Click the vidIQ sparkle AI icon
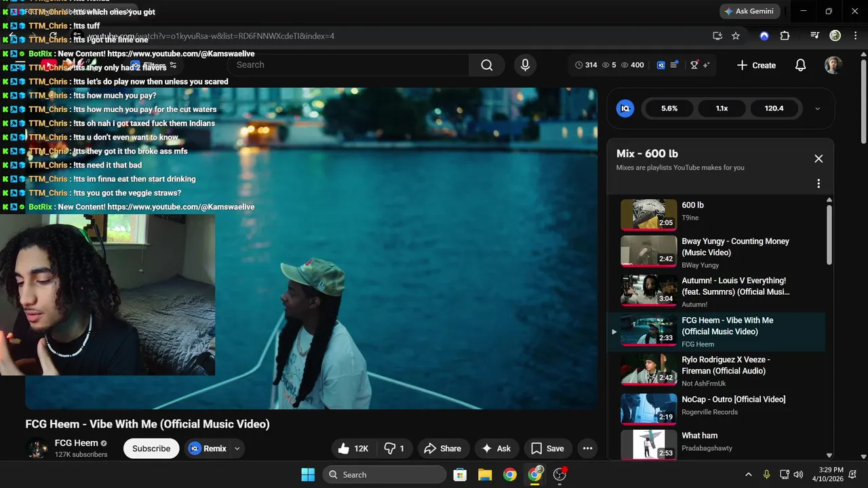 coord(706,65)
